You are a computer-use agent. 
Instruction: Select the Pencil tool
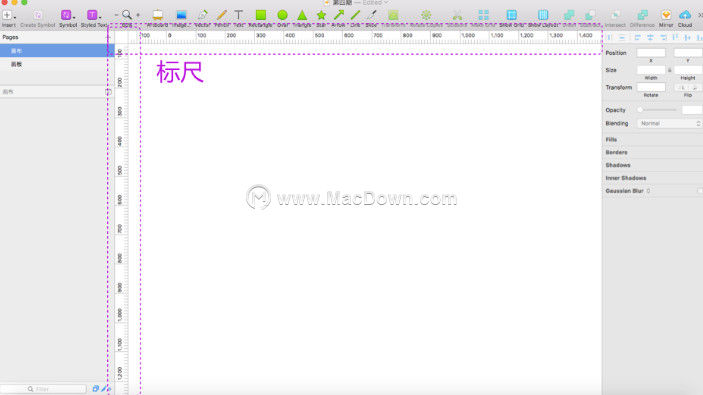[221, 15]
